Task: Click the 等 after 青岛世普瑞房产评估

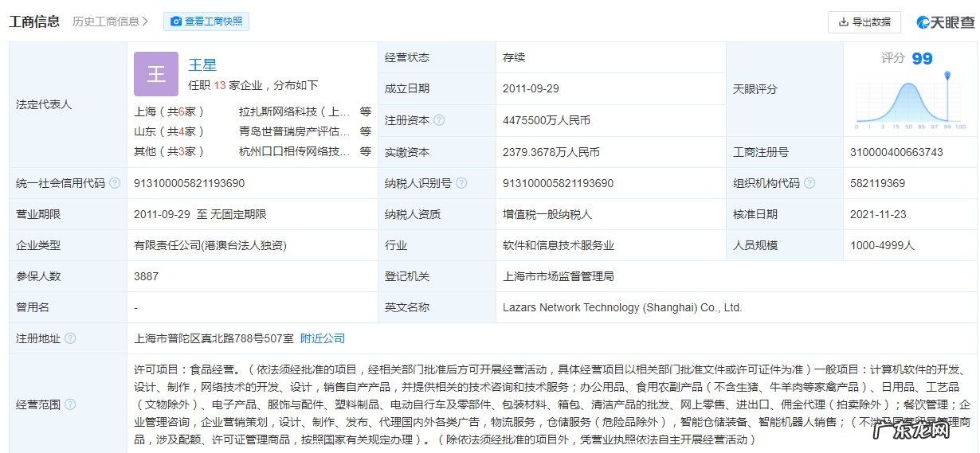Action: click(x=365, y=131)
